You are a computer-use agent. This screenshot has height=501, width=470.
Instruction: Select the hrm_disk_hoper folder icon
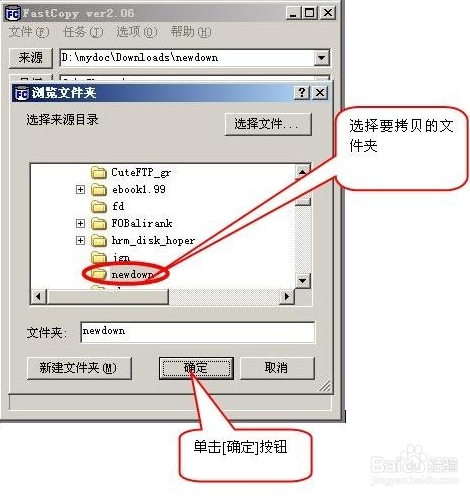pyautogui.click(x=99, y=240)
